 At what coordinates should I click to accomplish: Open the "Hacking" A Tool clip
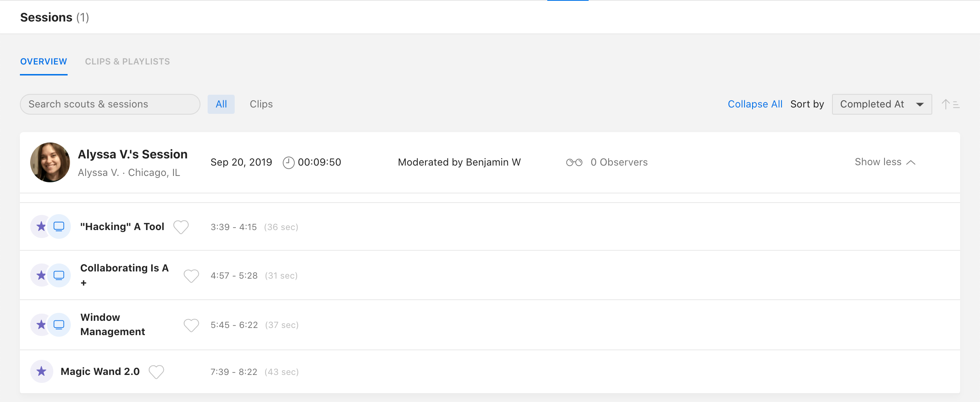click(x=122, y=227)
